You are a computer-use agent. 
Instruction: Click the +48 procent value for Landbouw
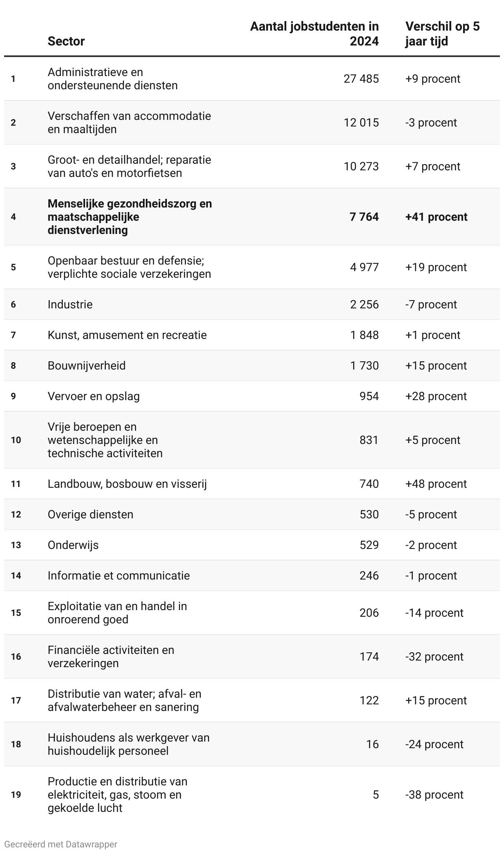point(436,484)
